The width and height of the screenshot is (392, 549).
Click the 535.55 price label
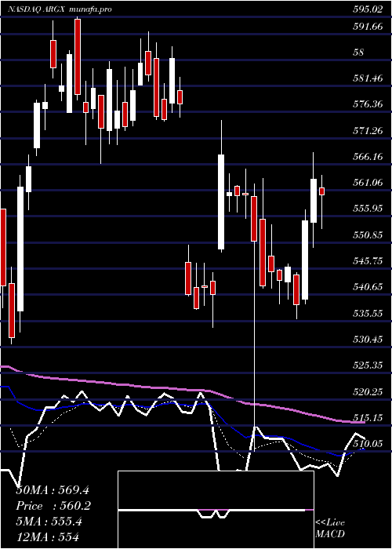point(367,313)
